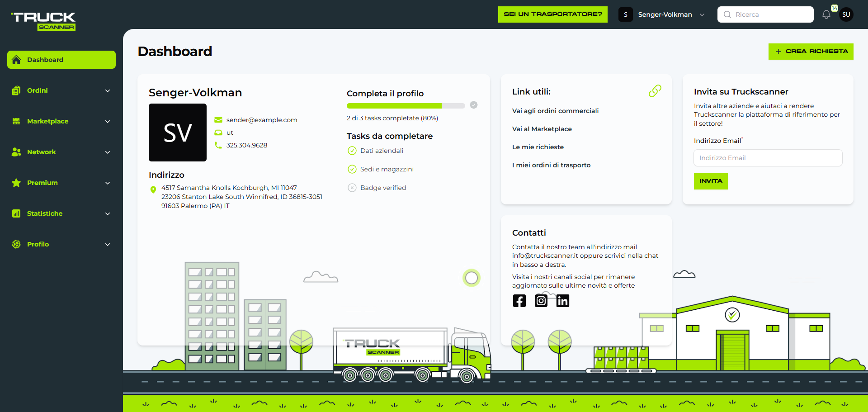Open Vai al Marketplace link
The image size is (868, 412).
pyautogui.click(x=542, y=129)
